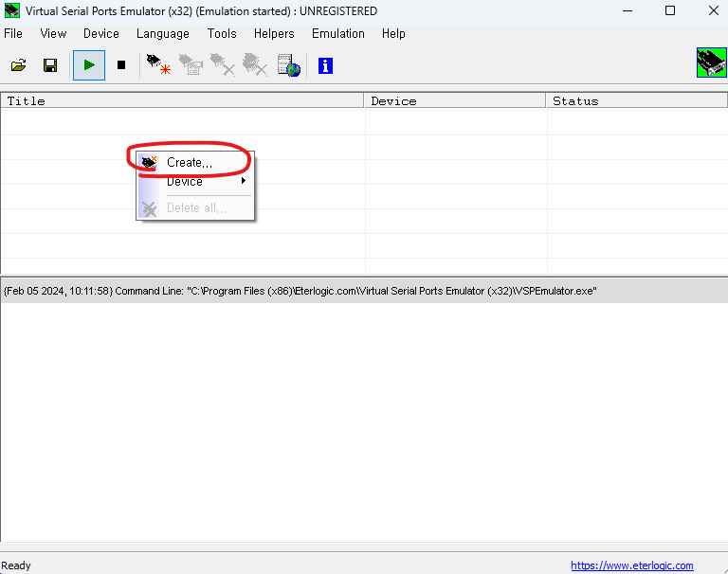Click the grayed device properties toolbar icon
Image resolution: width=728 pixels, height=574 pixels.
191,64
